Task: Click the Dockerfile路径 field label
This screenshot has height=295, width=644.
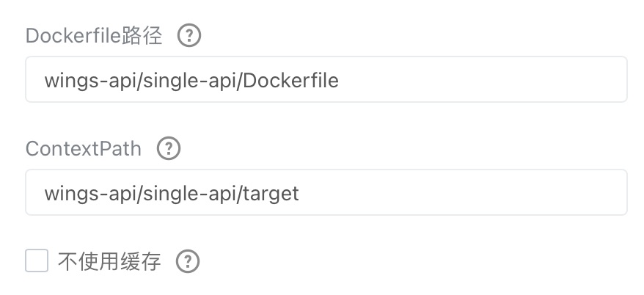Action: click(94, 36)
